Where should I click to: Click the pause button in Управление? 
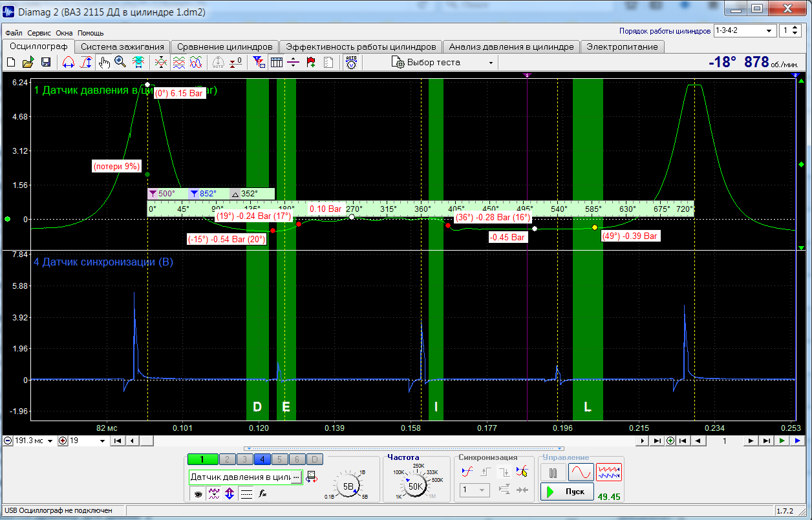553,472
